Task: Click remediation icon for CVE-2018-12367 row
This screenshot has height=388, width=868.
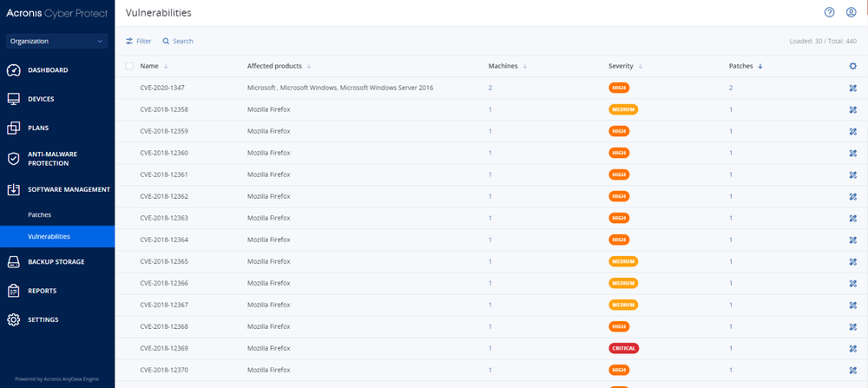Action: pyautogui.click(x=852, y=305)
